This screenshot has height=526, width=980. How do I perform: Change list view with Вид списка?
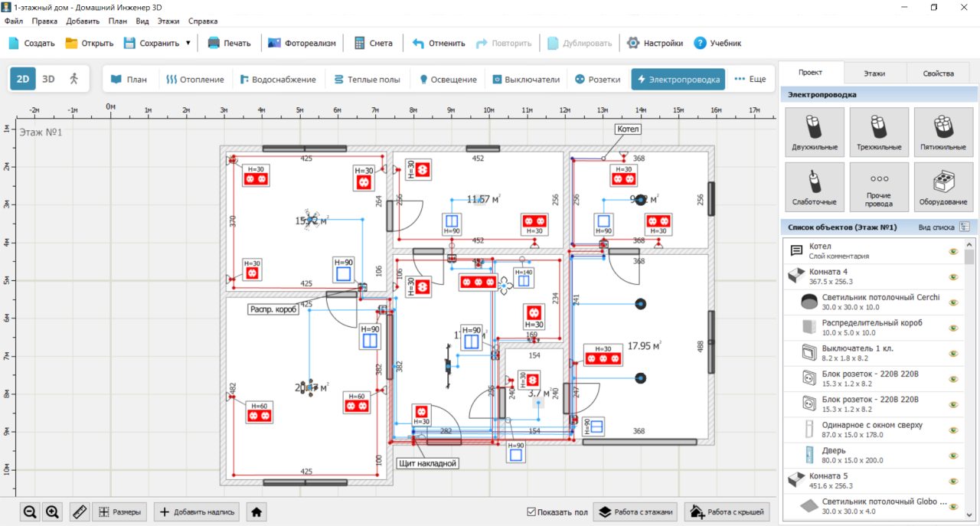[x=945, y=227]
